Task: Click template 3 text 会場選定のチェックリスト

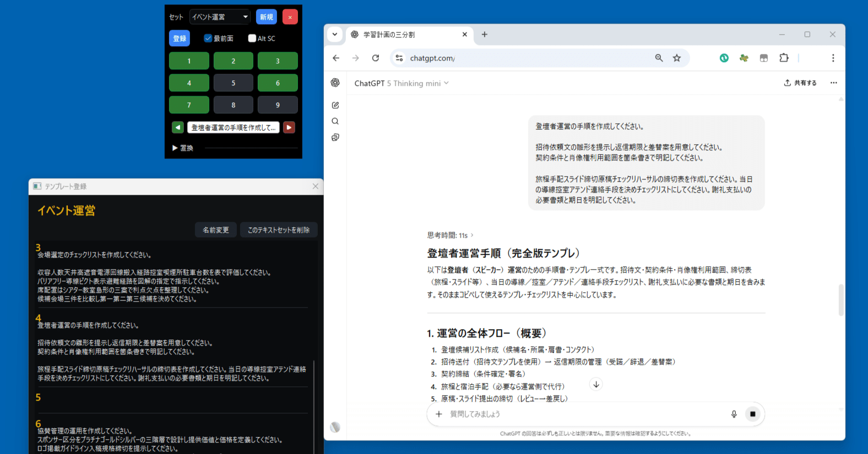Action: [94, 255]
